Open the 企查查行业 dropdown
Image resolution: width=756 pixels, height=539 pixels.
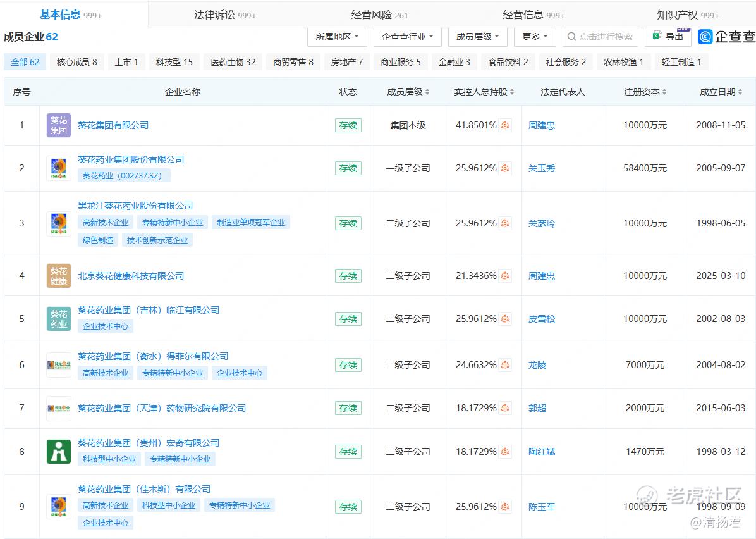click(x=408, y=37)
